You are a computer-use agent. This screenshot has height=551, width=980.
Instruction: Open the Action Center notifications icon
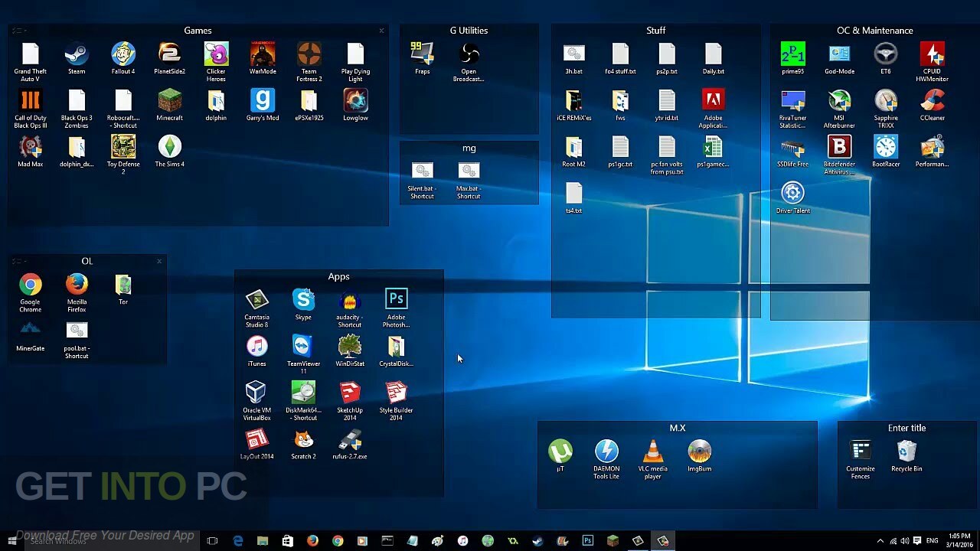coord(917,541)
